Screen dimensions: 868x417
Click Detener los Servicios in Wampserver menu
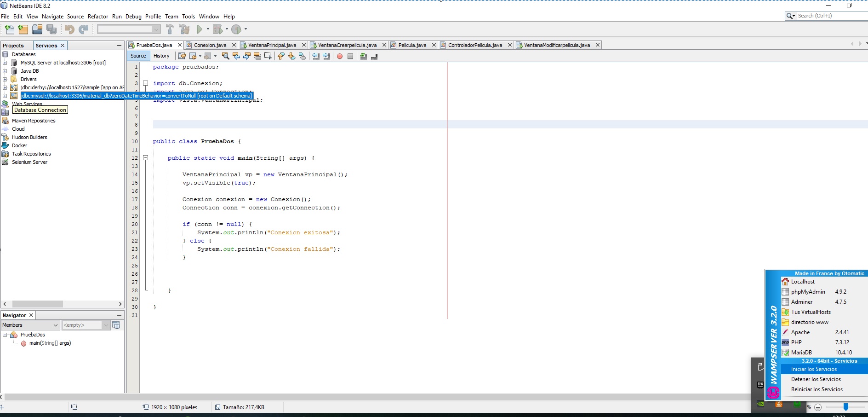tap(824, 379)
